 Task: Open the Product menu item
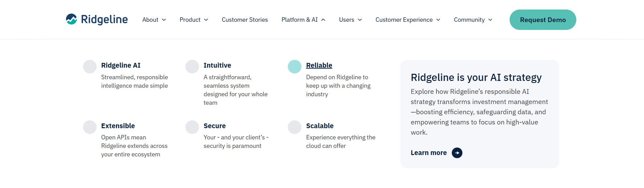190,20
